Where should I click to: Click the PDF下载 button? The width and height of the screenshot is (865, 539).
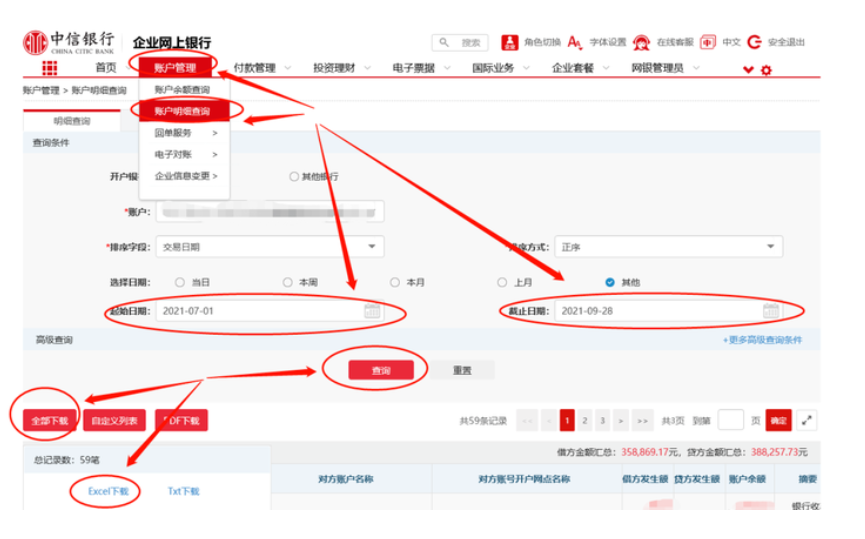(181, 420)
